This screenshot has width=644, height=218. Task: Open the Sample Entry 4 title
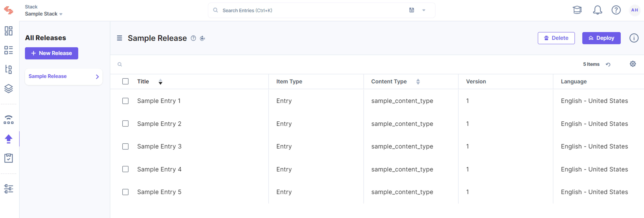click(159, 169)
